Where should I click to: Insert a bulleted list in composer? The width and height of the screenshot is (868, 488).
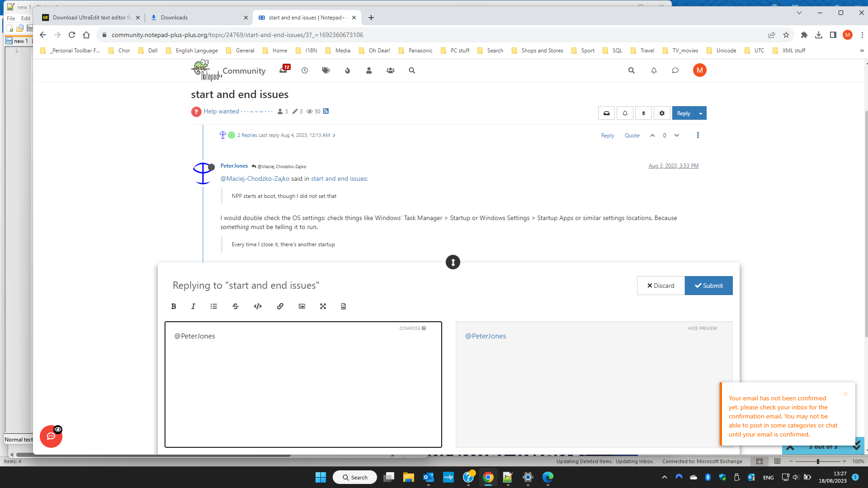214,306
